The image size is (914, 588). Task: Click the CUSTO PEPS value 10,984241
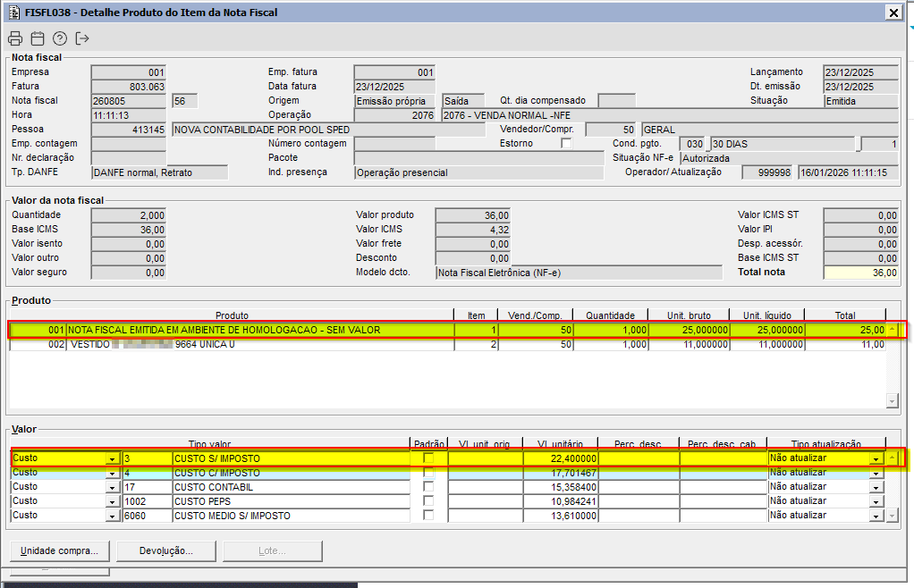click(561, 501)
